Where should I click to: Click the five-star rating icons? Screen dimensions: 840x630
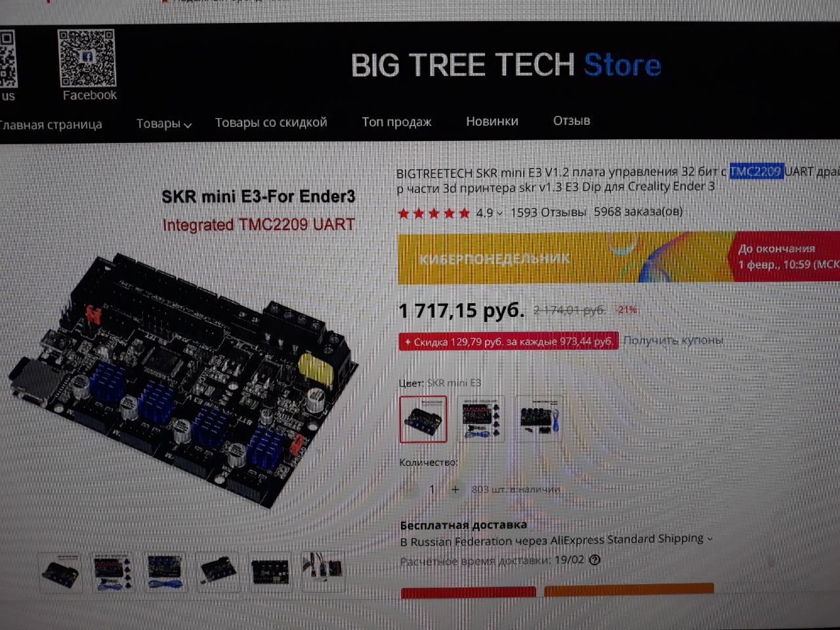pos(434,213)
